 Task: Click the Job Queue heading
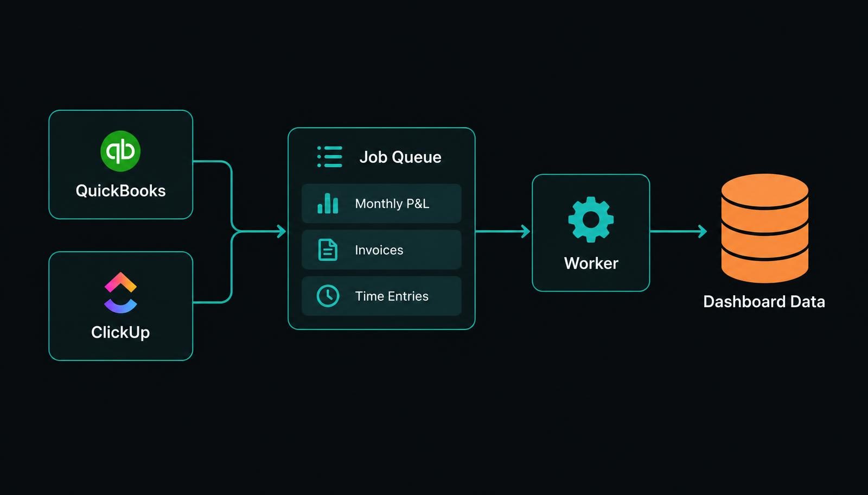click(x=400, y=157)
